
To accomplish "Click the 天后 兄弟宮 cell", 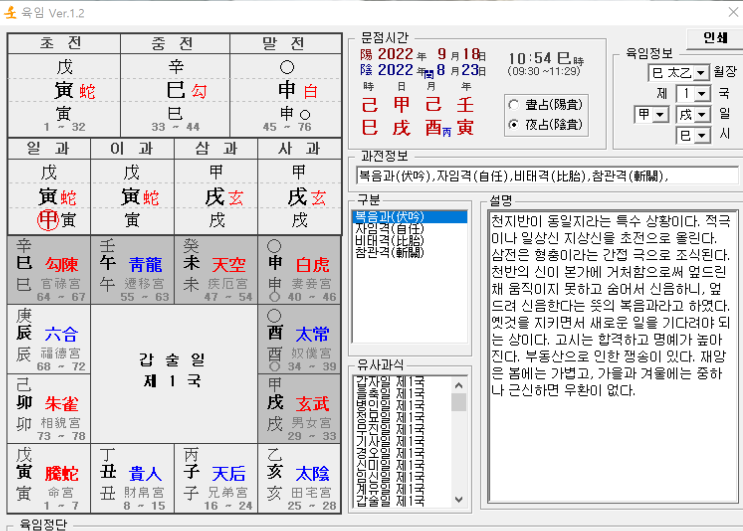I will click(216, 478).
